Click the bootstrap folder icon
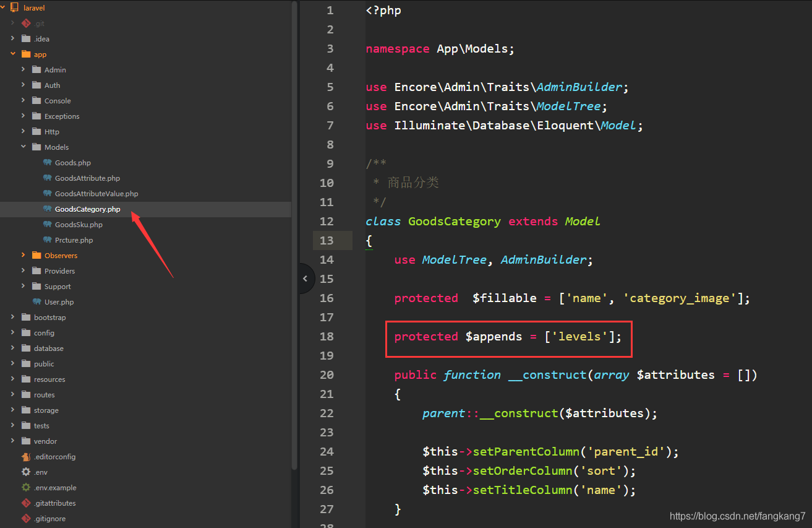Screen dimensions: 812x528 pyautogui.click(x=26, y=318)
